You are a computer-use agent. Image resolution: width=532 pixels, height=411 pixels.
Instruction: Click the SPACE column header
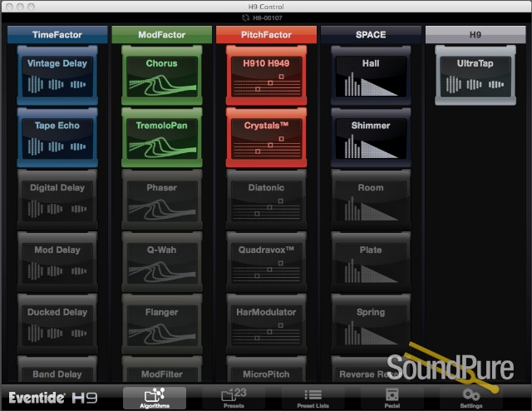pyautogui.click(x=371, y=35)
